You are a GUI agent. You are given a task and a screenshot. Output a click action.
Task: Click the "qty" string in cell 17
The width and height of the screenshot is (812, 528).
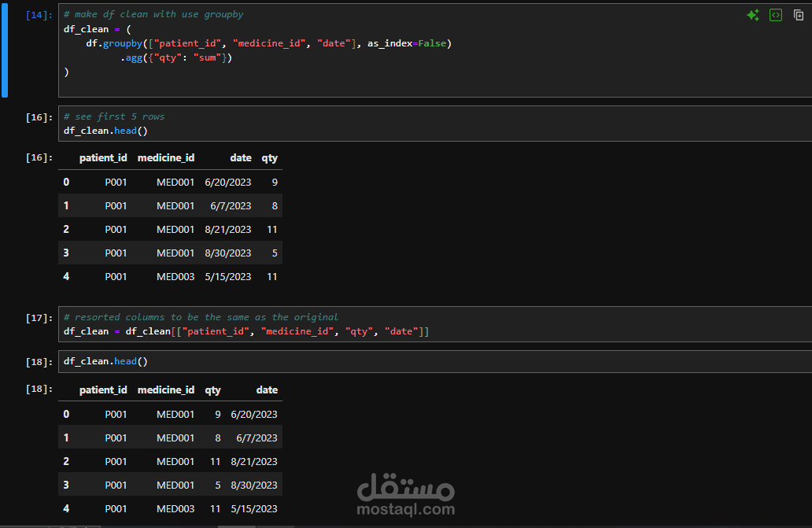(x=360, y=331)
